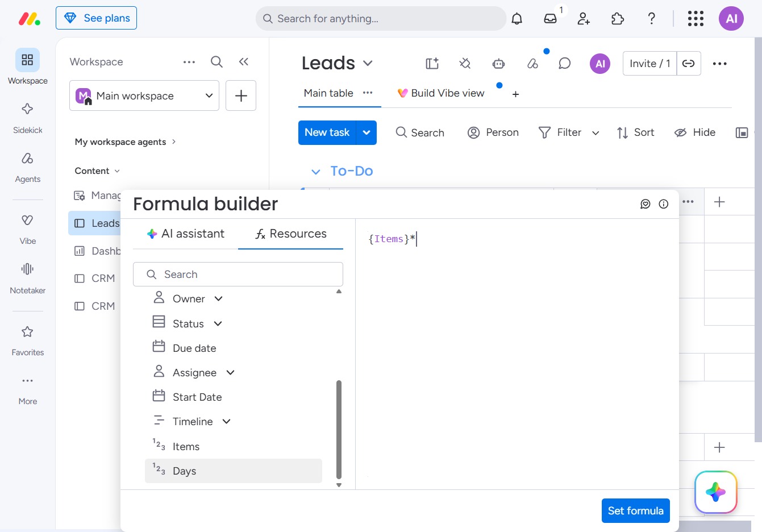Add a new item to the workspace
The height and width of the screenshot is (532, 762).
coord(241,95)
